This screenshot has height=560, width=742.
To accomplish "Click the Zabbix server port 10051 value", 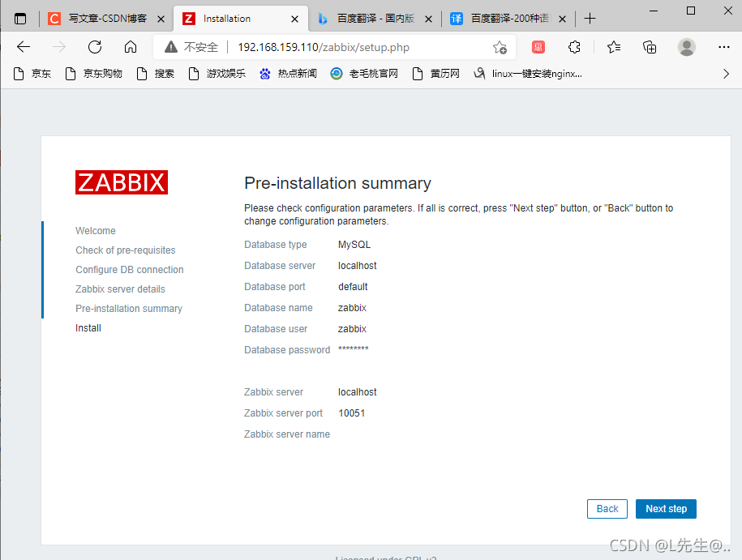I will [x=352, y=413].
